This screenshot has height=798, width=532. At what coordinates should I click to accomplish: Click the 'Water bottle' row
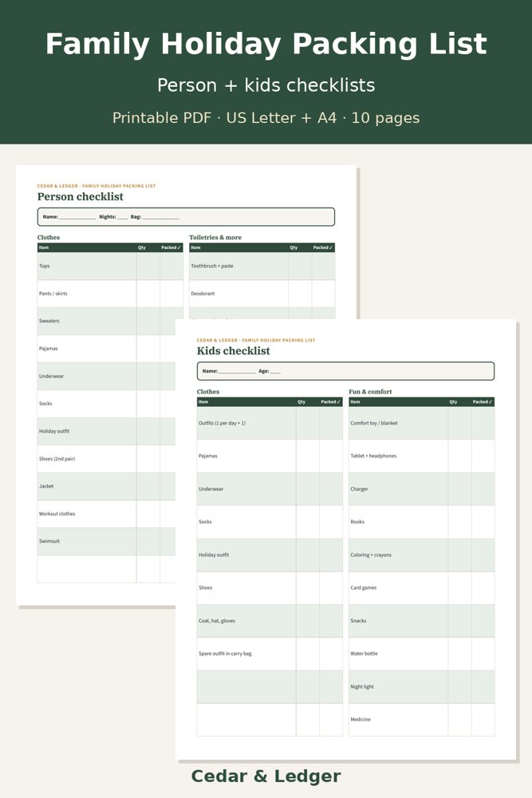[422, 654]
